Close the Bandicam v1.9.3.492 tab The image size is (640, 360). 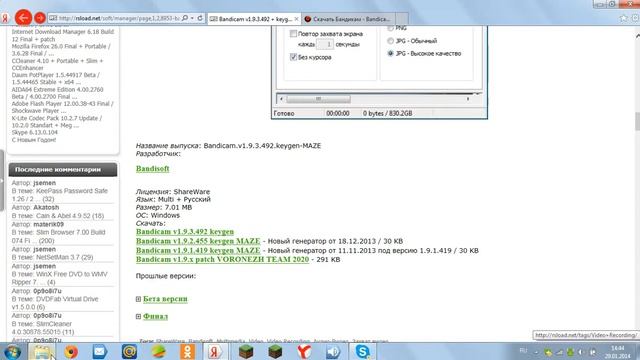pyautogui.click(x=297, y=19)
